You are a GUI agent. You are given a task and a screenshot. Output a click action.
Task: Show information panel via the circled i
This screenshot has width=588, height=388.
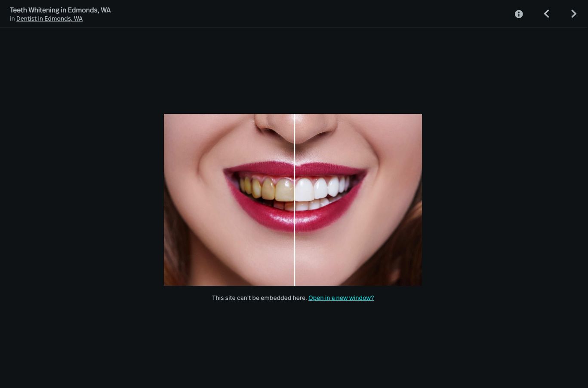click(519, 14)
